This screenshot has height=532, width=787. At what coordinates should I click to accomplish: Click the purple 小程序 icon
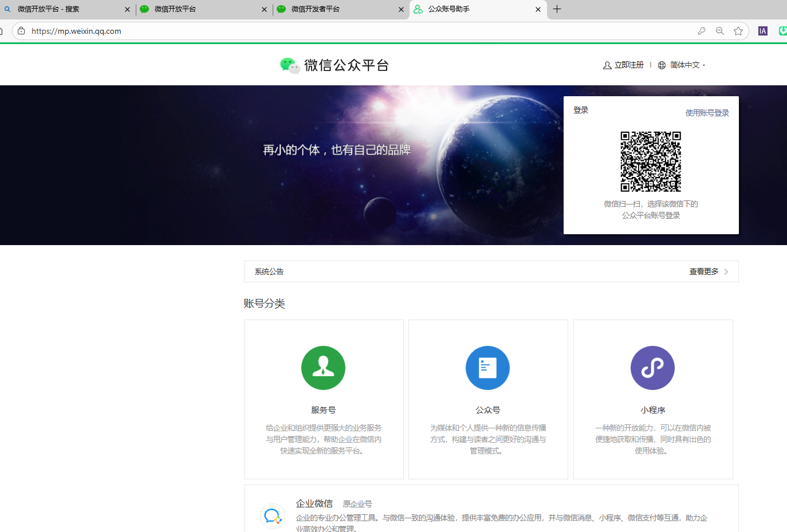point(652,368)
